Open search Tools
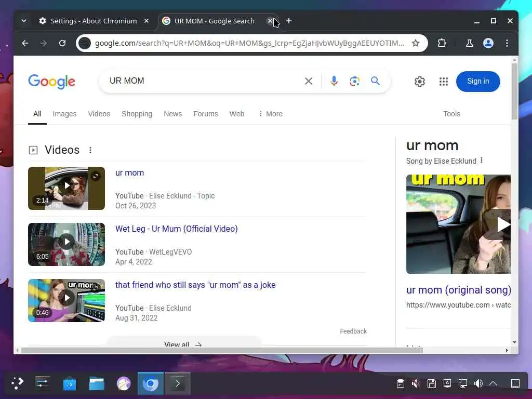Screen dimensions: 532x399 tap(451, 114)
